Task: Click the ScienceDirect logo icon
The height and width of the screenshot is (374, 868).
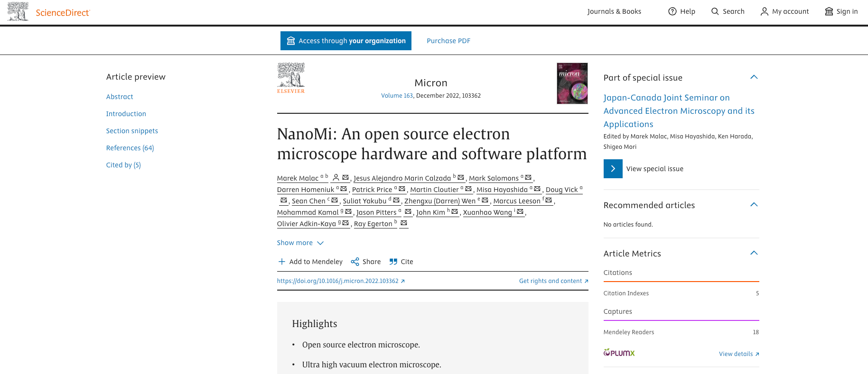Action: (18, 11)
